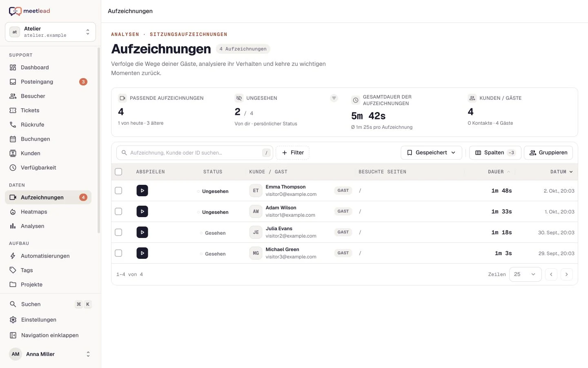Sort by Datum column header
This screenshot has height=368, width=588.
561,172
